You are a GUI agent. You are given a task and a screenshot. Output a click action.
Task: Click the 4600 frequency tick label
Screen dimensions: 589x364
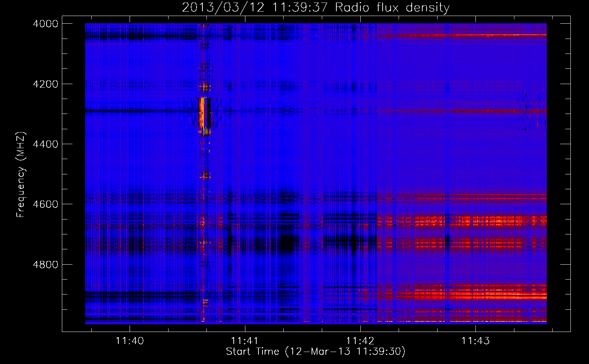pyautogui.click(x=46, y=204)
